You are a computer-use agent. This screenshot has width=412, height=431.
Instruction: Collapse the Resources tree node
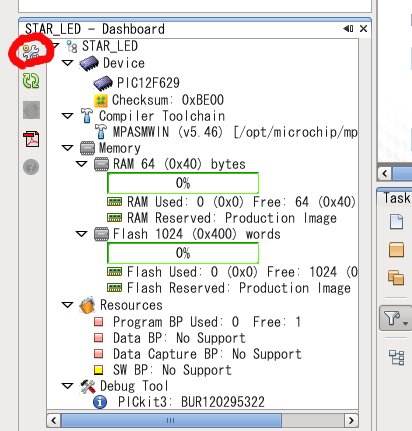pyautogui.click(x=68, y=305)
